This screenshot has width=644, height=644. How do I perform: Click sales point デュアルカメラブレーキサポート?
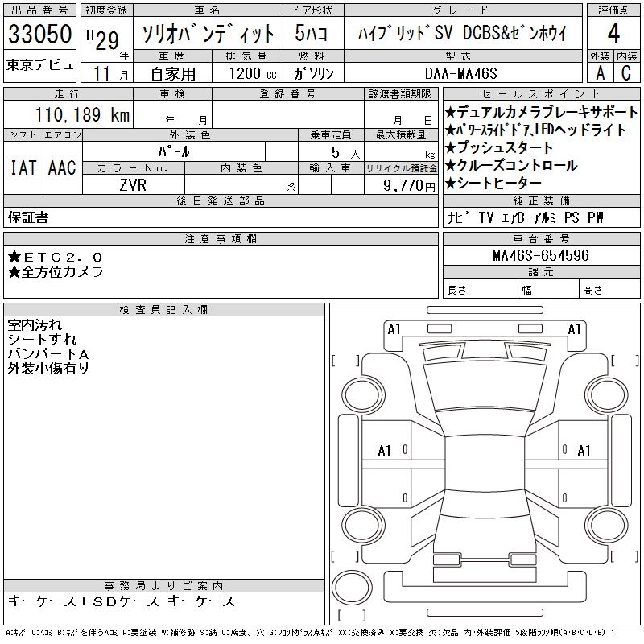[541, 112]
